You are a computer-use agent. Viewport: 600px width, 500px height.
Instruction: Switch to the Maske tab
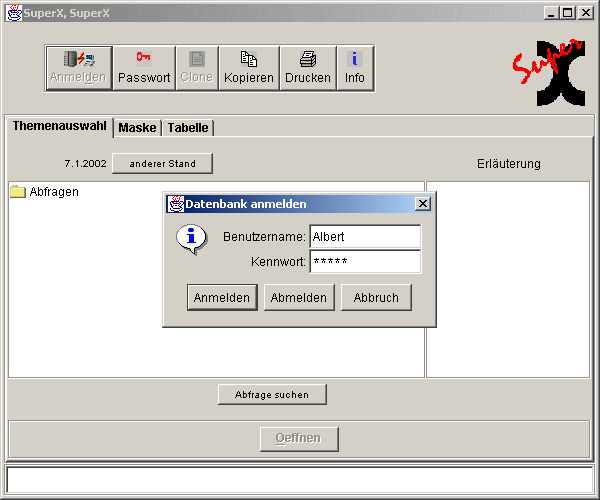(x=137, y=128)
